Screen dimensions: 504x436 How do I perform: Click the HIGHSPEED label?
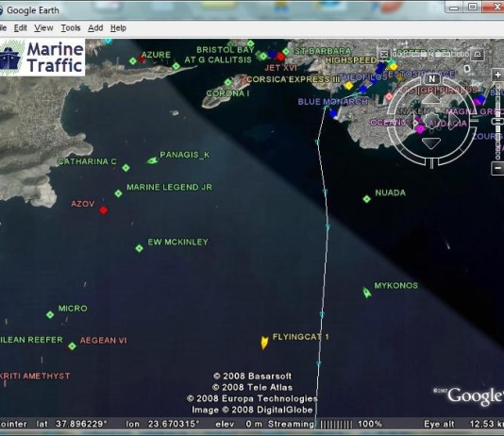(x=351, y=60)
